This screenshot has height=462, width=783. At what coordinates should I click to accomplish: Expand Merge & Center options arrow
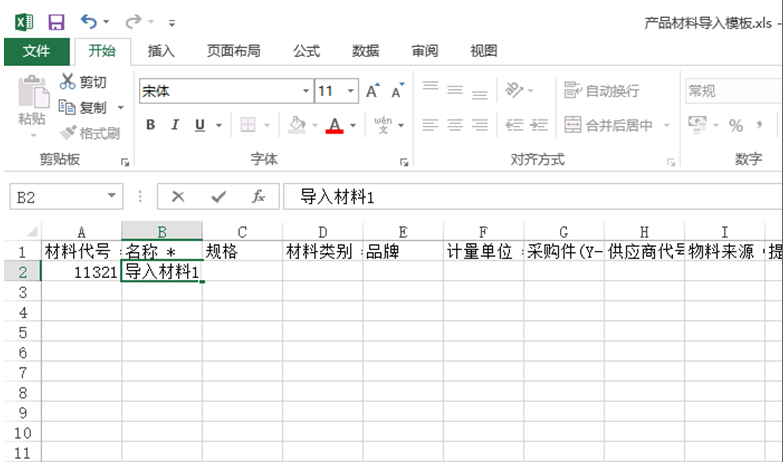(x=667, y=125)
